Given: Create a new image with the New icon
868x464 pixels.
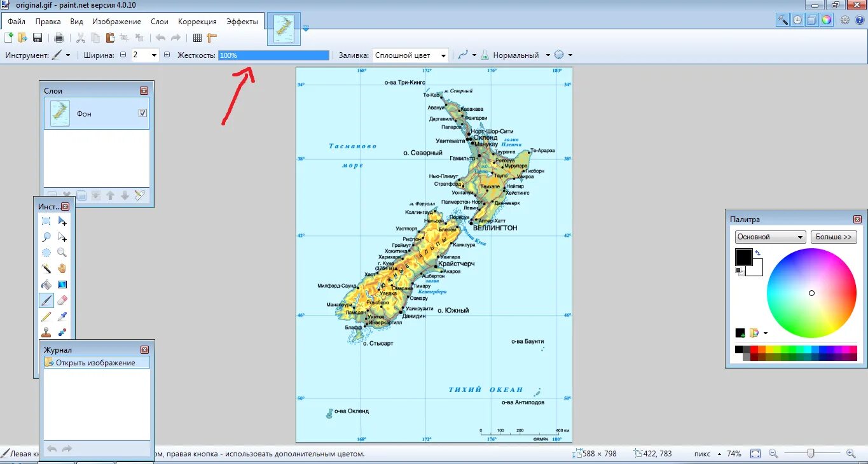Looking at the screenshot, I should point(9,38).
